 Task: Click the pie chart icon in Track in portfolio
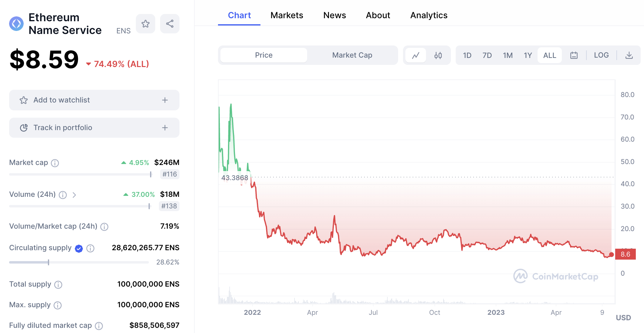point(24,128)
